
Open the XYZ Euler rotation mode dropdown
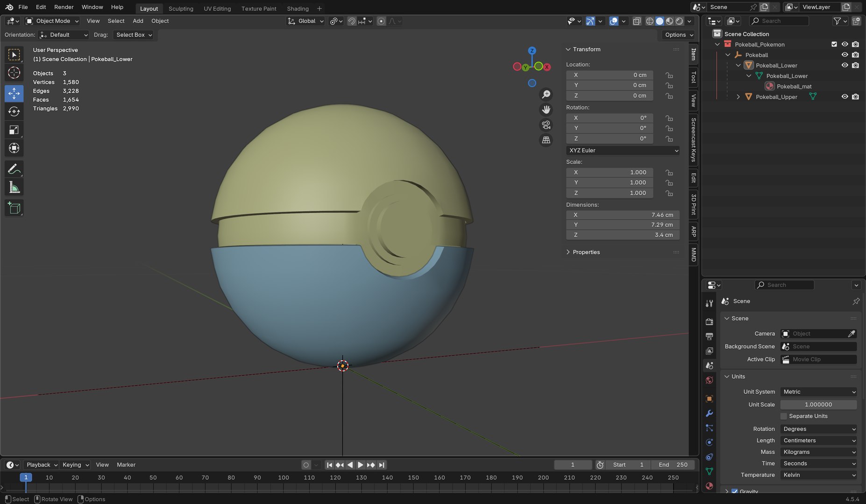coord(623,150)
